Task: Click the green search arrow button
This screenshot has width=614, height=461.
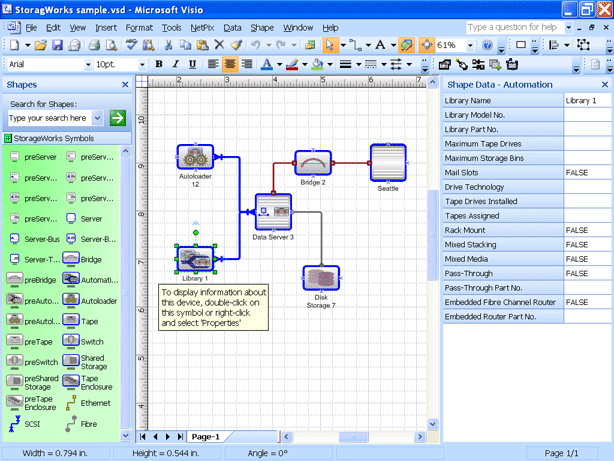Action: click(117, 118)
